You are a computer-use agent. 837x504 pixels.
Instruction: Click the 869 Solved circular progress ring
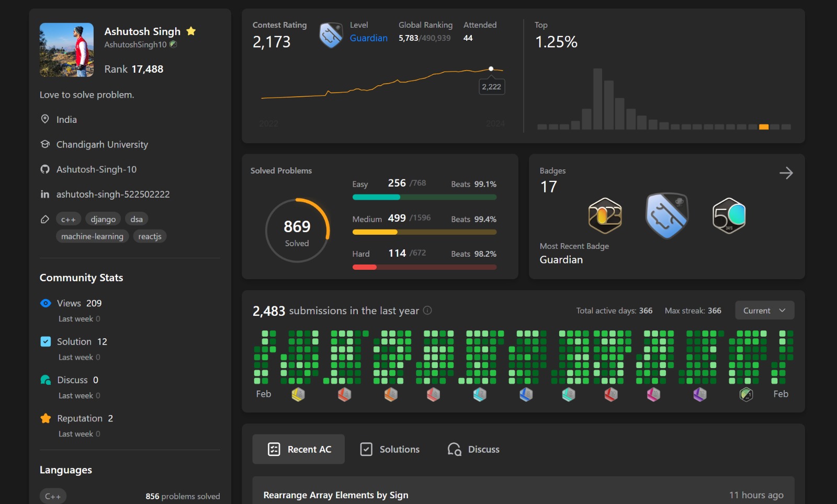click(297, 231)
